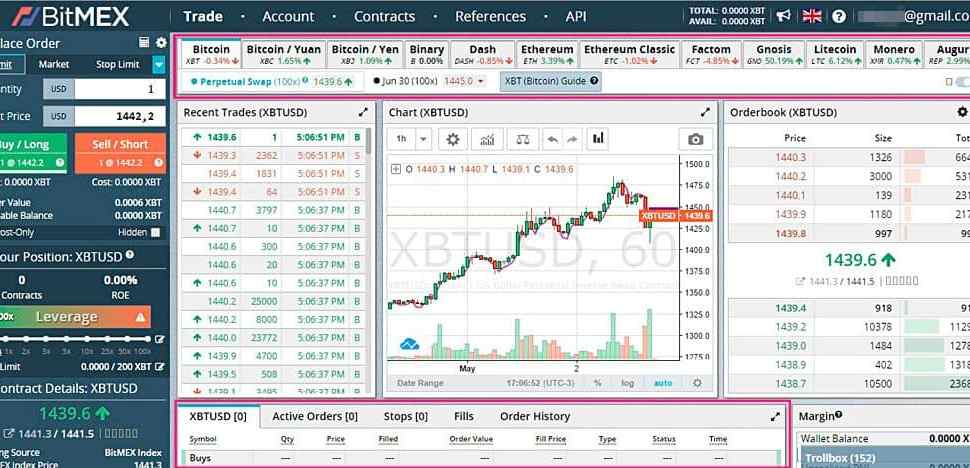This screenshot has width=970, height=468.
Task: Click help icon beside Your Position XBTUSD
Action: 129,255
